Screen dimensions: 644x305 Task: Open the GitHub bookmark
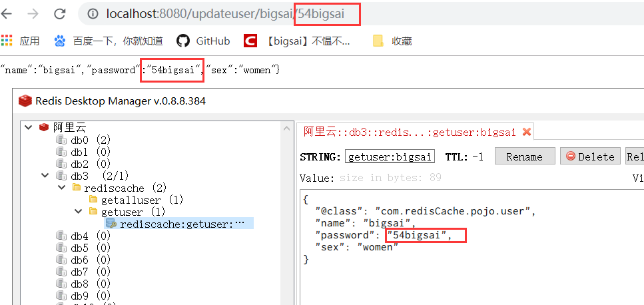(x=203, y=41)
